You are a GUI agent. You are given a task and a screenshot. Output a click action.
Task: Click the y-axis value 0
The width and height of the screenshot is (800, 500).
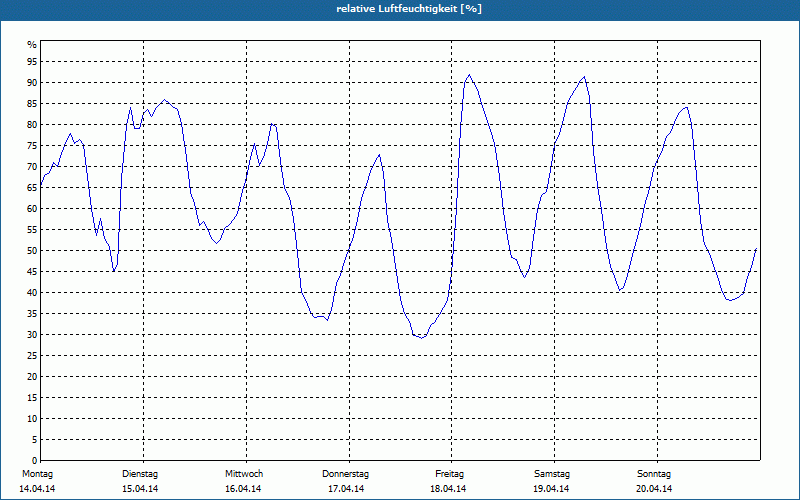point(34,461)
